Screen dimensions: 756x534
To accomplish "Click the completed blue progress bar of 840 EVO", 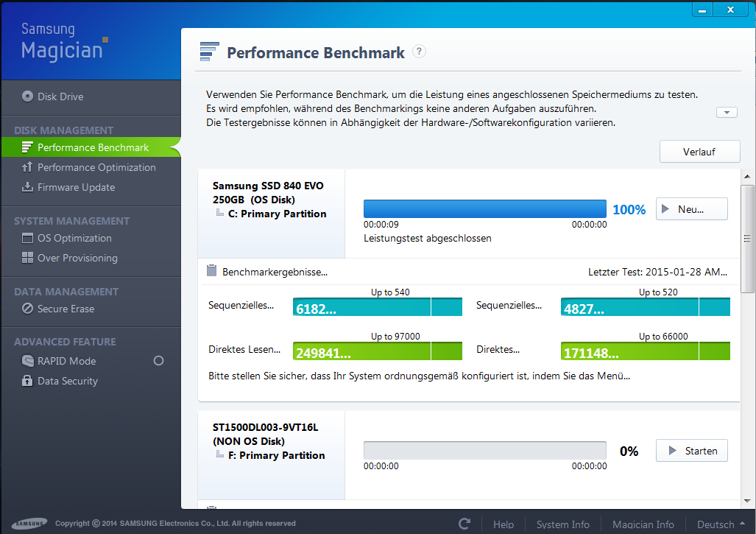I will click(484, 209).
